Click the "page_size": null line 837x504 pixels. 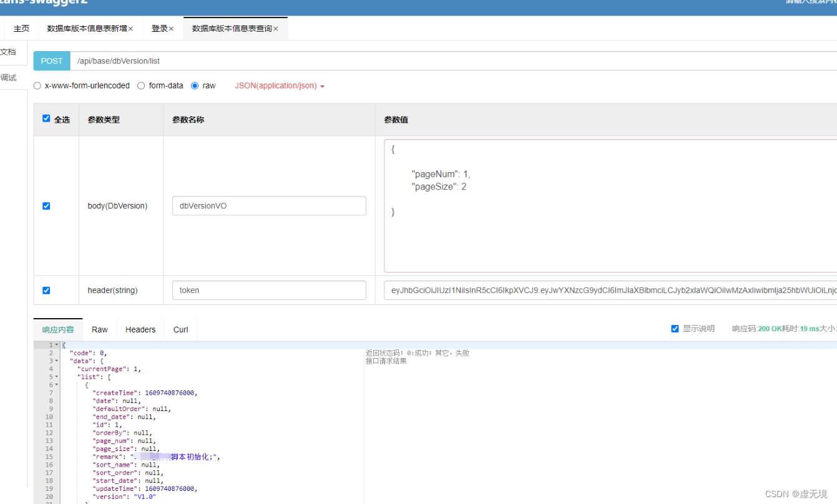tap(125, 448)
